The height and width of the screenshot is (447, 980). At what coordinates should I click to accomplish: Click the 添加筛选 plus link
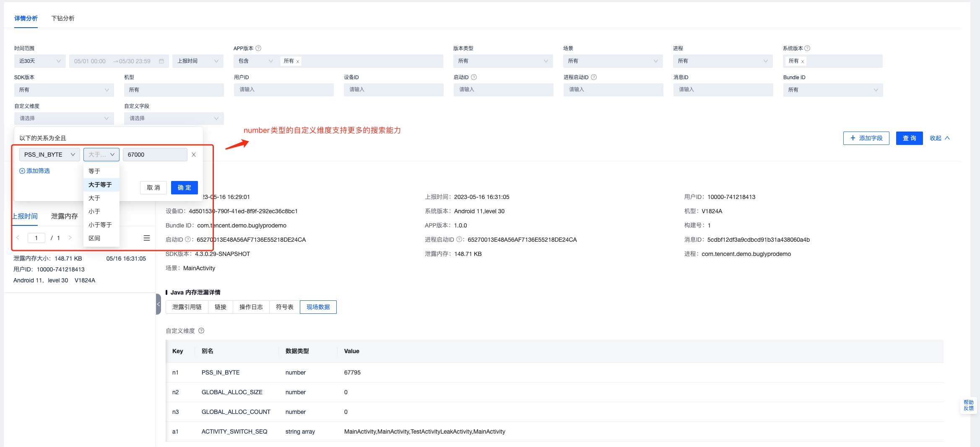point(34,171)
